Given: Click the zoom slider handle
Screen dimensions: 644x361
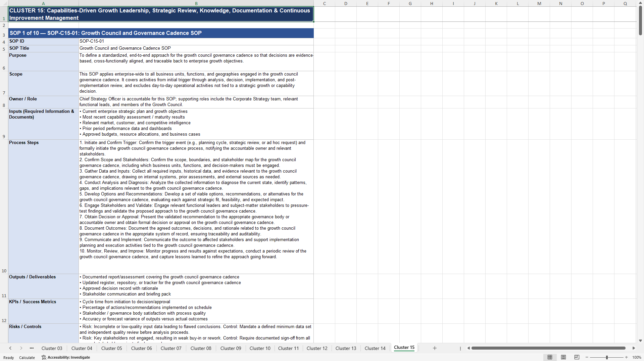Looking at the screenshot, I should tap(607, 357).
